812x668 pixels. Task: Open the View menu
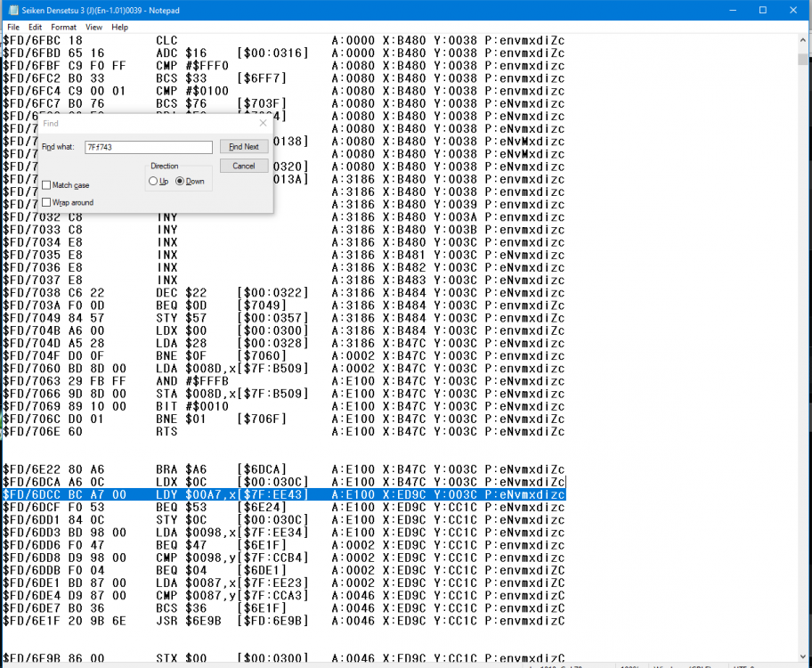(x=93, y=27)
